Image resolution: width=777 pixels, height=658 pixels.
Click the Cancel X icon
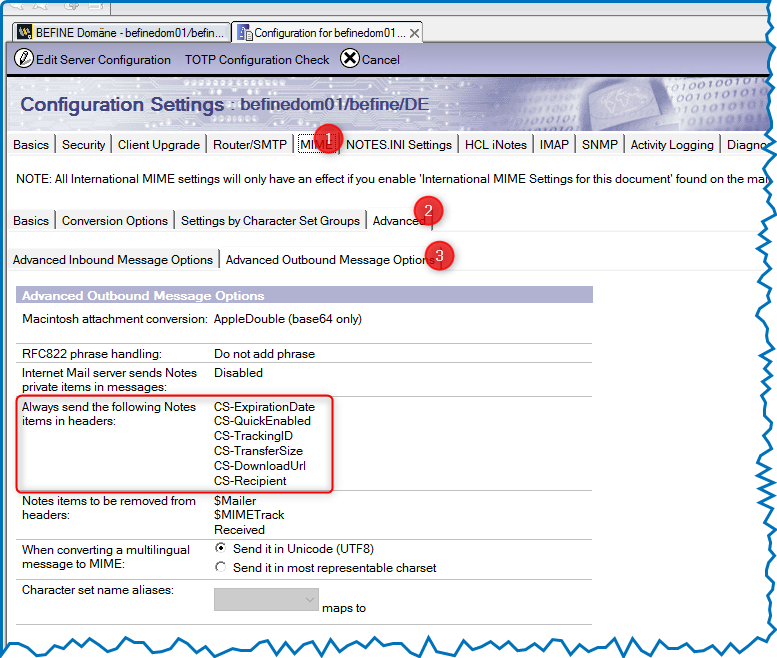pos(349,59)
